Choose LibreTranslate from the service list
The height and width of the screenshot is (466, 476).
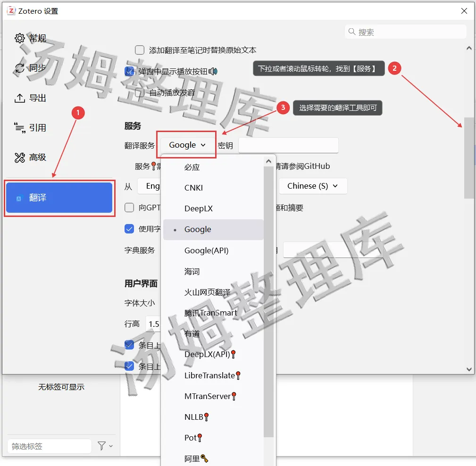(213, 375)
